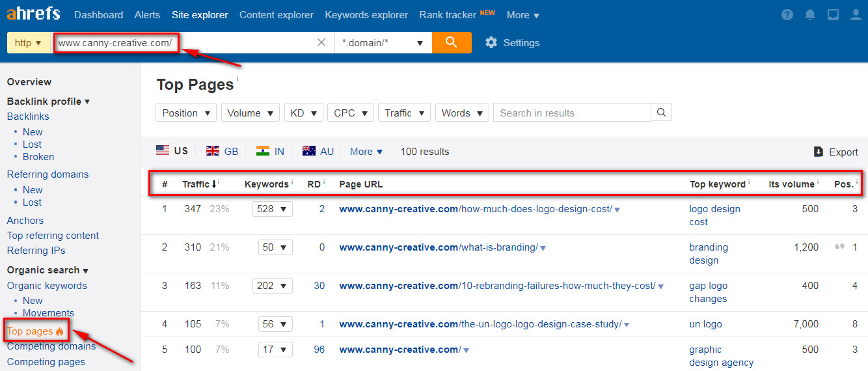Image resolution: width=868 pixels, height=371 pixels.
Task: Expand the More countries dropdown
Action: point(366,152)
